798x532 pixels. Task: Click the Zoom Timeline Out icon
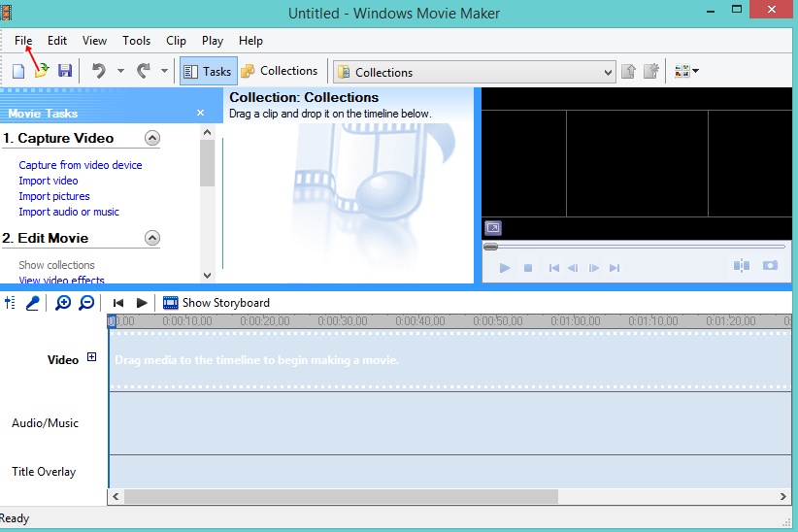point(86,303)
